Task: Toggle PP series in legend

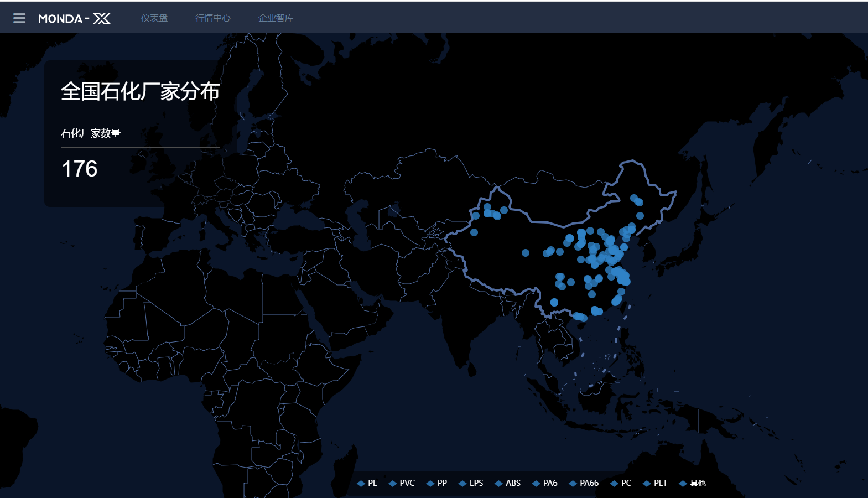Action: (436, 483)
